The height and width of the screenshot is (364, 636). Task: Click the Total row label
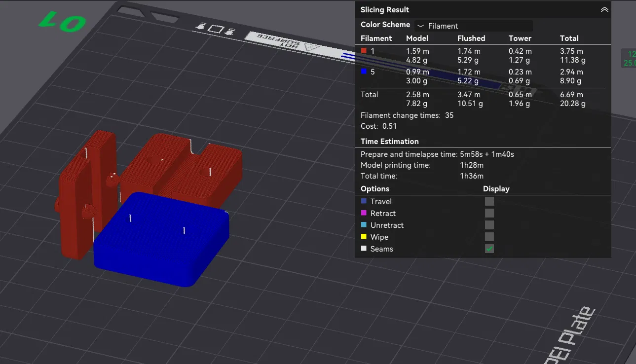(370, 94)
